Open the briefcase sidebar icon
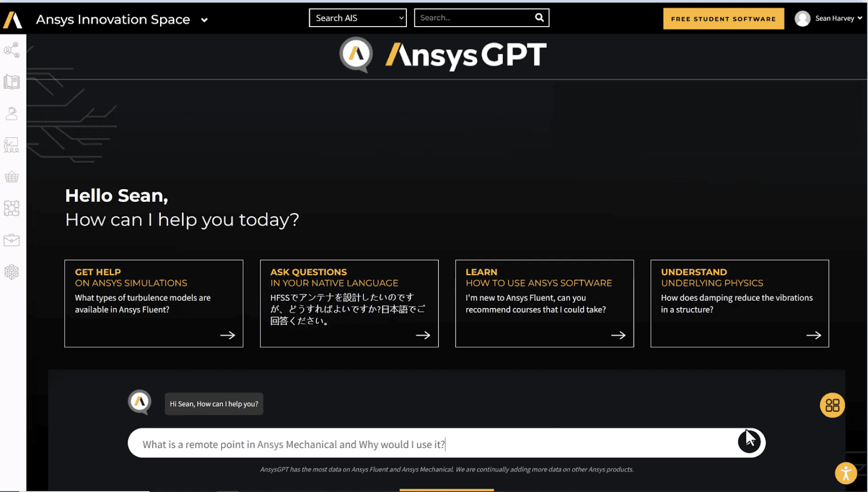The image size is (868, 492). click(12, 240)
